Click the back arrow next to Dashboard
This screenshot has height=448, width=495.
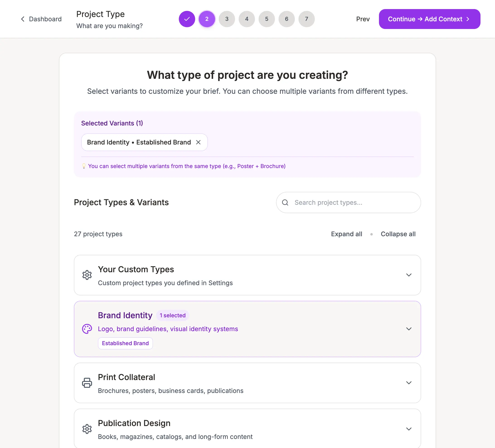pos(23,19)
